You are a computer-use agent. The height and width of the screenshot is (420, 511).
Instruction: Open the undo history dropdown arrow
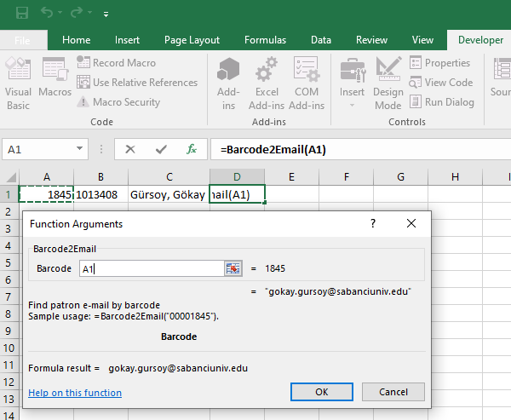(x=60, y=13)
